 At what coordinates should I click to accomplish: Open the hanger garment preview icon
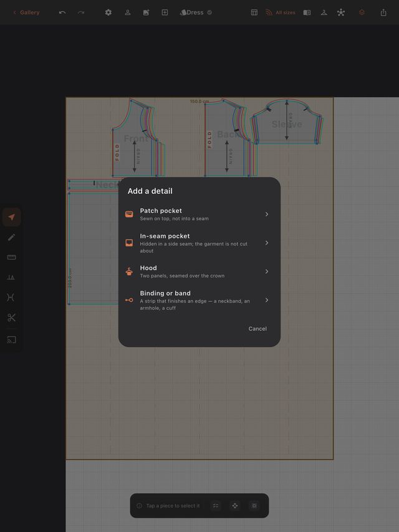324,12
